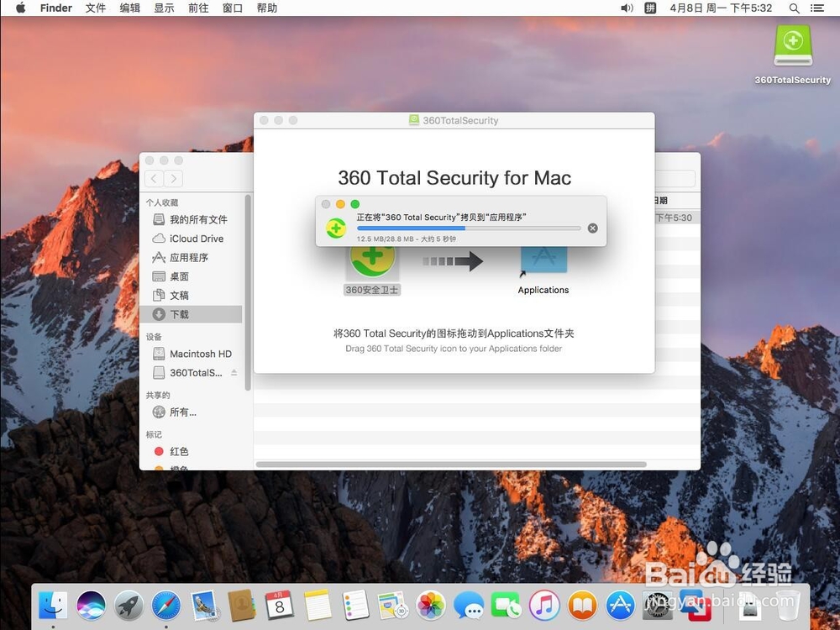Minimize the copy dialog with yellow button
The width and height of the screenshot is (840, 630).
(340, 204)
